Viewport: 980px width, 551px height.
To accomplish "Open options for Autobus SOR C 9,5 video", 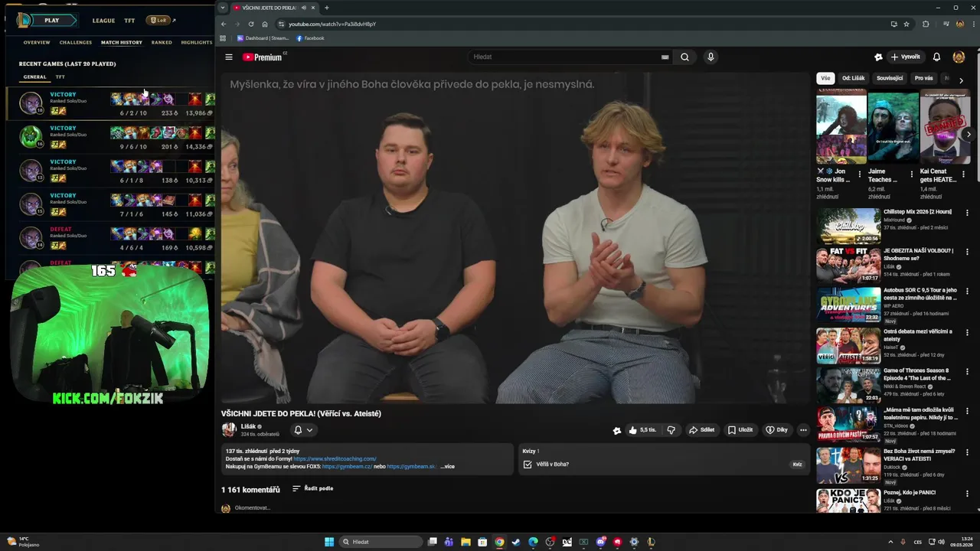I will [967, 292].
